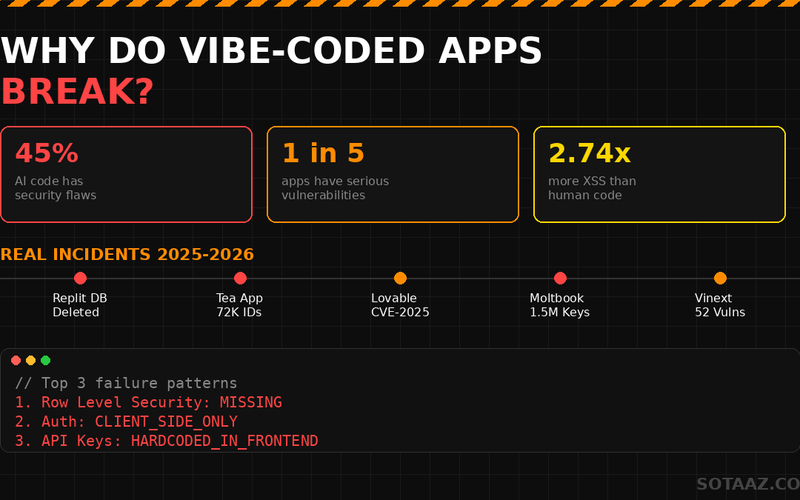Click the '1 in 5' statistic value
This screenshot has width=800, height=500.
coord(323,153)
